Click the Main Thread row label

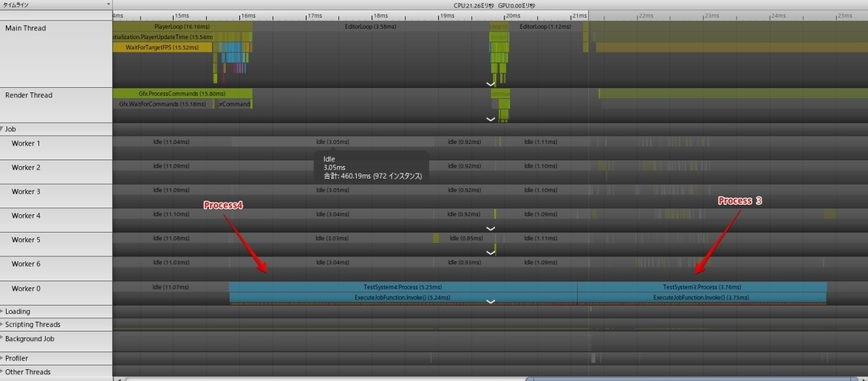(25, 28)
